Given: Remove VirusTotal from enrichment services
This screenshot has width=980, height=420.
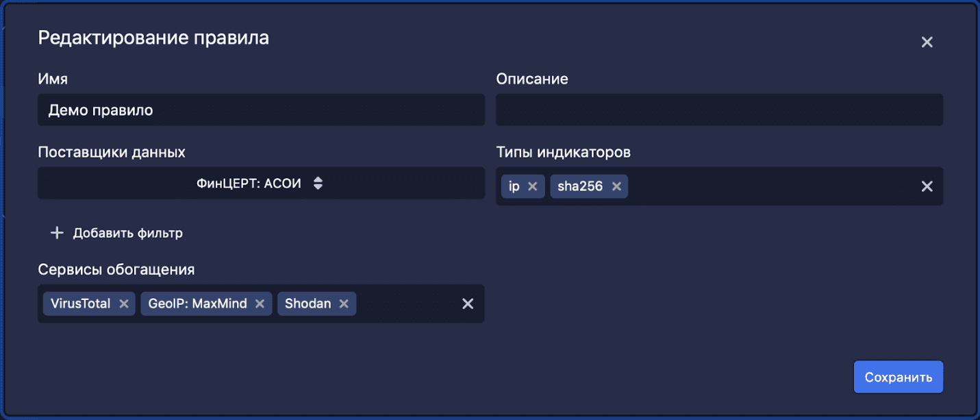Looking at the screenshot, I should click(x=123, y=304).
